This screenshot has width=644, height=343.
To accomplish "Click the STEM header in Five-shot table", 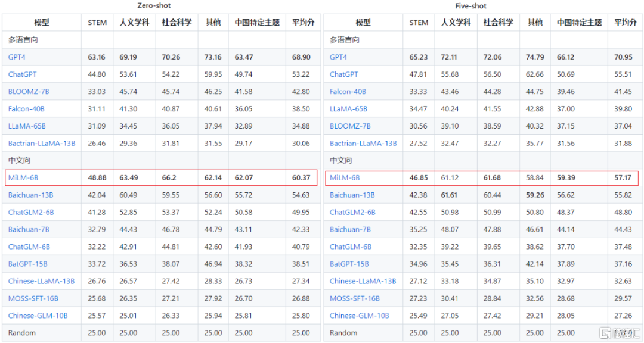I will point(419,23).
